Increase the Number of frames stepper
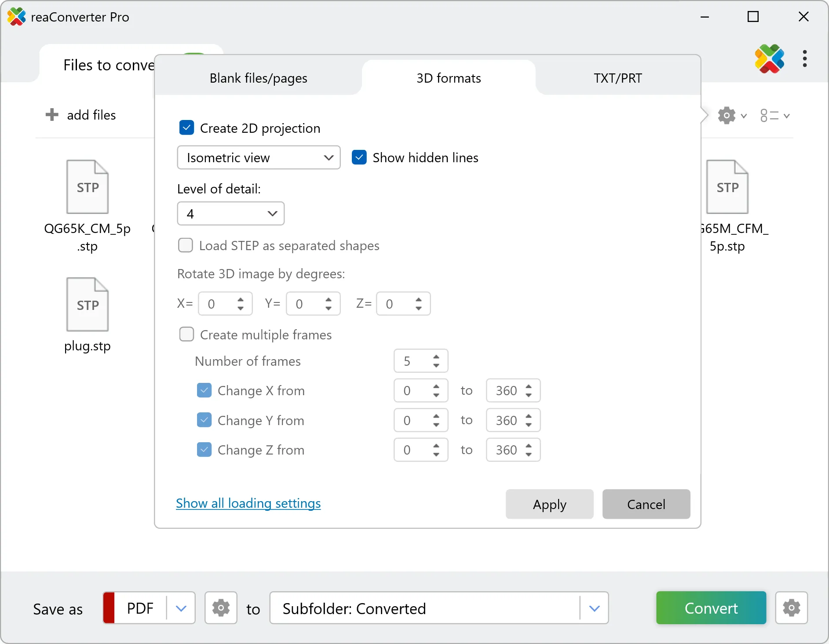This screenshot has width=829, height=644. point(436,357)
